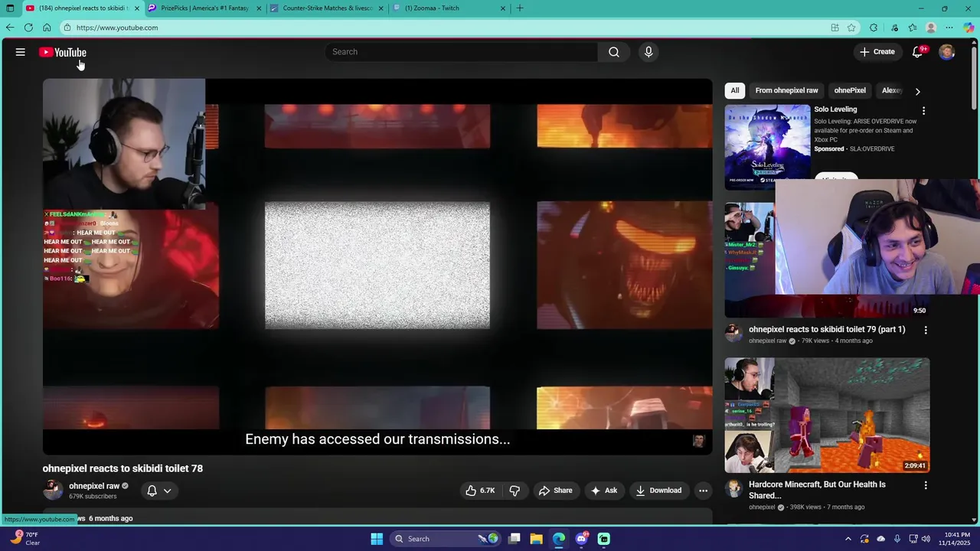Image resolution: width=980 pixels, height=551 pixels.
Task: Select the ohnePixel filter chip
Action: [x=850, y=90]
